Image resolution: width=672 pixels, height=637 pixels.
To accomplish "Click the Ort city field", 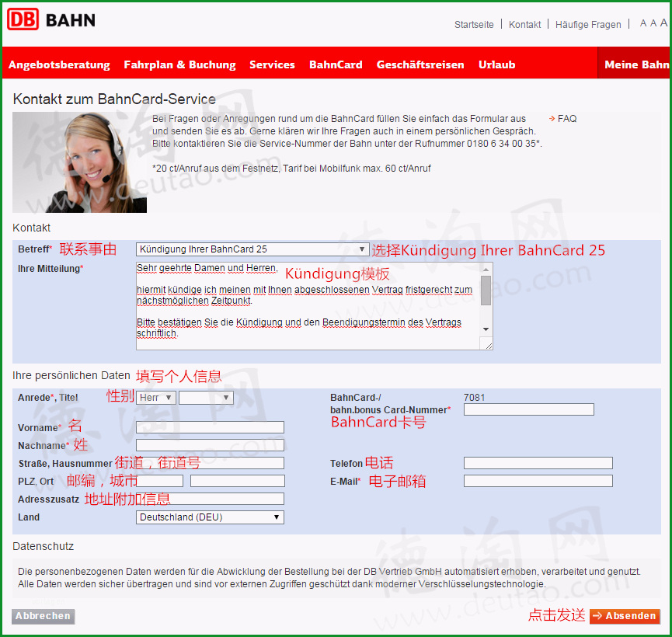I will click(x=238, y=481).
